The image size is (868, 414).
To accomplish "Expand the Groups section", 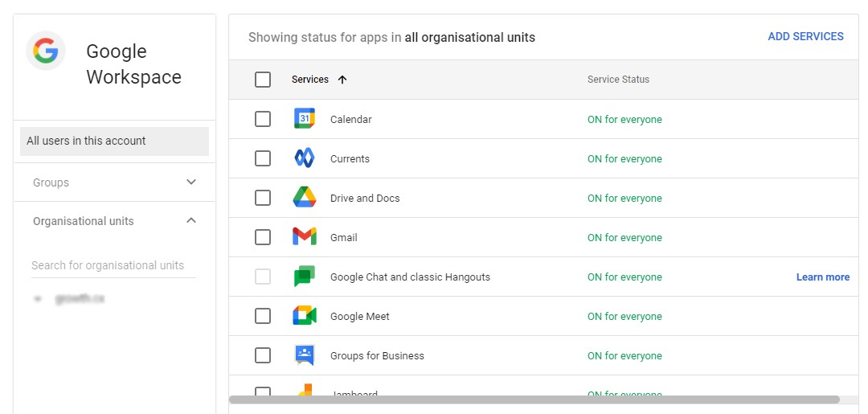I will coord(191,182).
